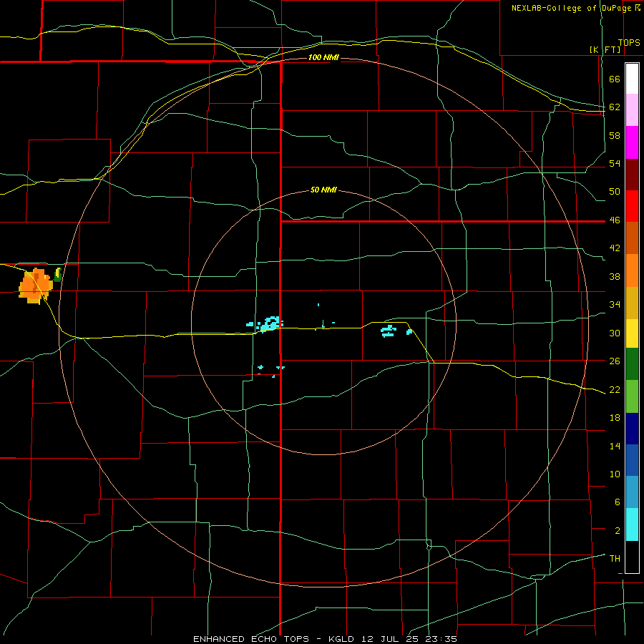Click the 100 NMI range ring label
Viewport: 644px width, 644px height.
tap(323, 57)
